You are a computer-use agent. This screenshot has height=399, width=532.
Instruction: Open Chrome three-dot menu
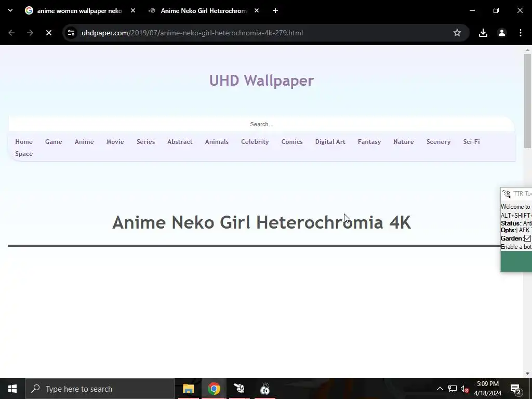[521, 33]
